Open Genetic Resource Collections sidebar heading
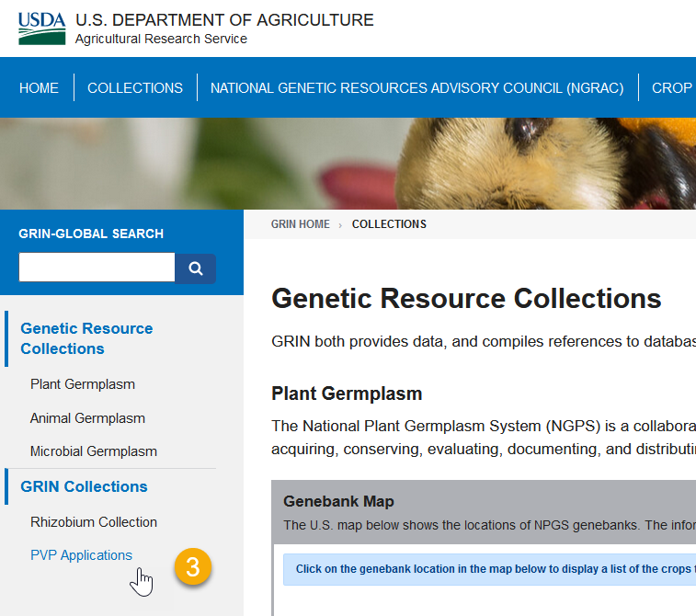696x616 pixels. (86, 338)
